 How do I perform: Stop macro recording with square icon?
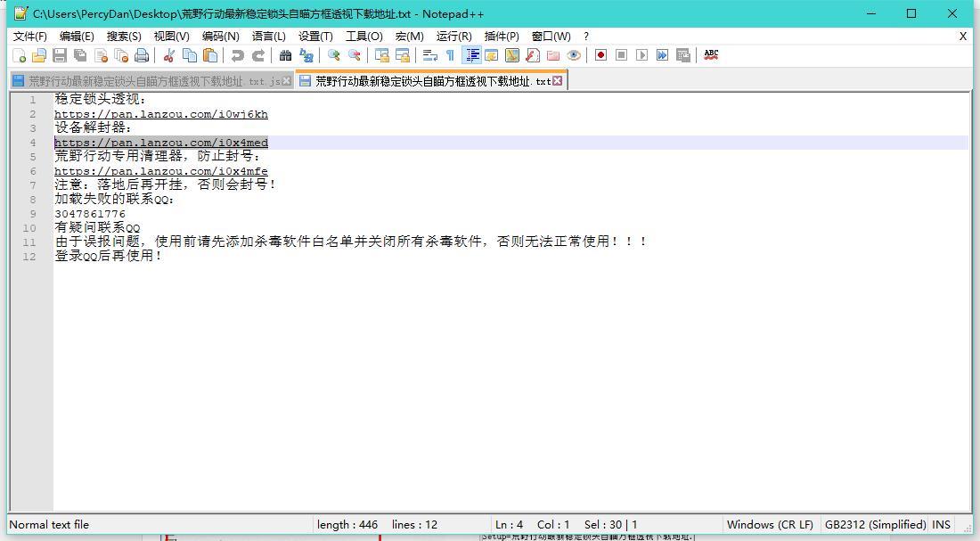tap(621, 55)
